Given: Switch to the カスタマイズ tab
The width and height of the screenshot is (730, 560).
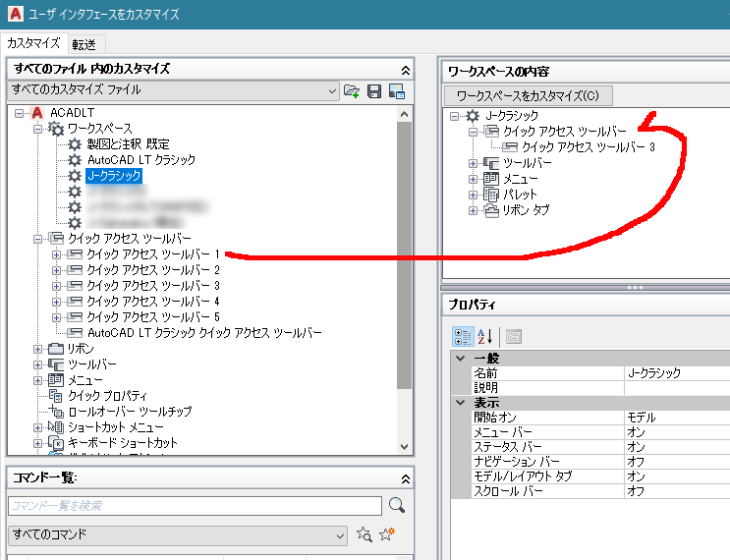Looking at the screenshot, I should coord(33,43).
